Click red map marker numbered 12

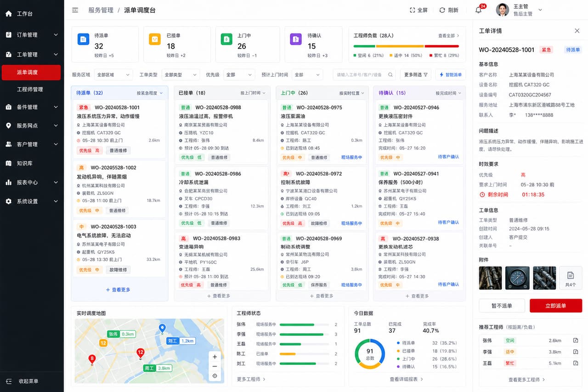click(x=141, y=353)
